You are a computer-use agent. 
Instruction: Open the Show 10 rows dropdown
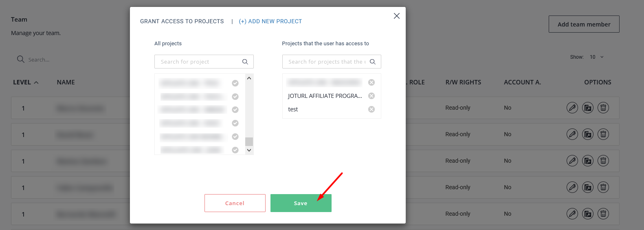(597, 57)
